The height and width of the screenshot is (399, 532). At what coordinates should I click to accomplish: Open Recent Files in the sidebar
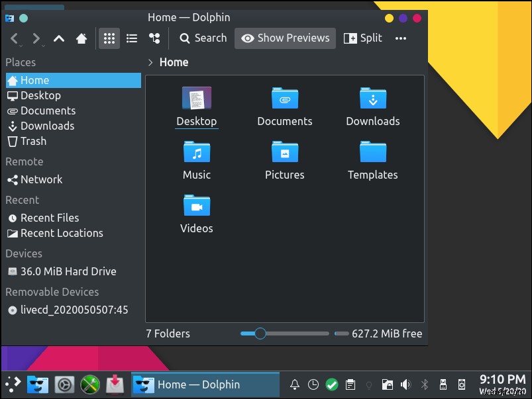pos(49,217)
